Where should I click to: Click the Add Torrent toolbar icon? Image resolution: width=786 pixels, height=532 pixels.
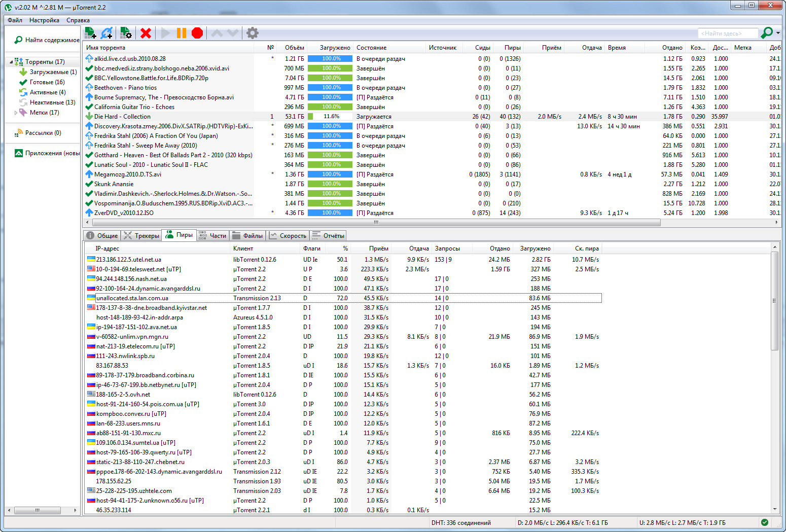point(90,33)
